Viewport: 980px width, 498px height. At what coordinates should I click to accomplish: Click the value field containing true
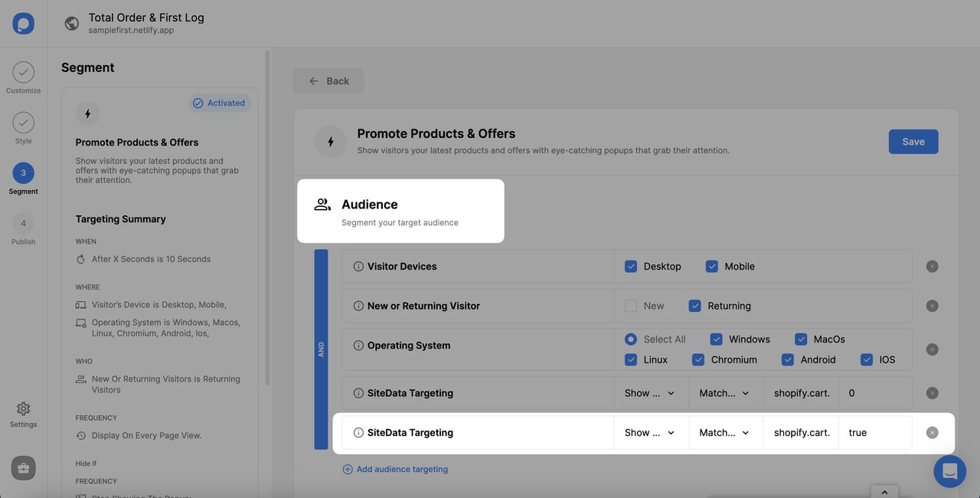tap(875, 433)
